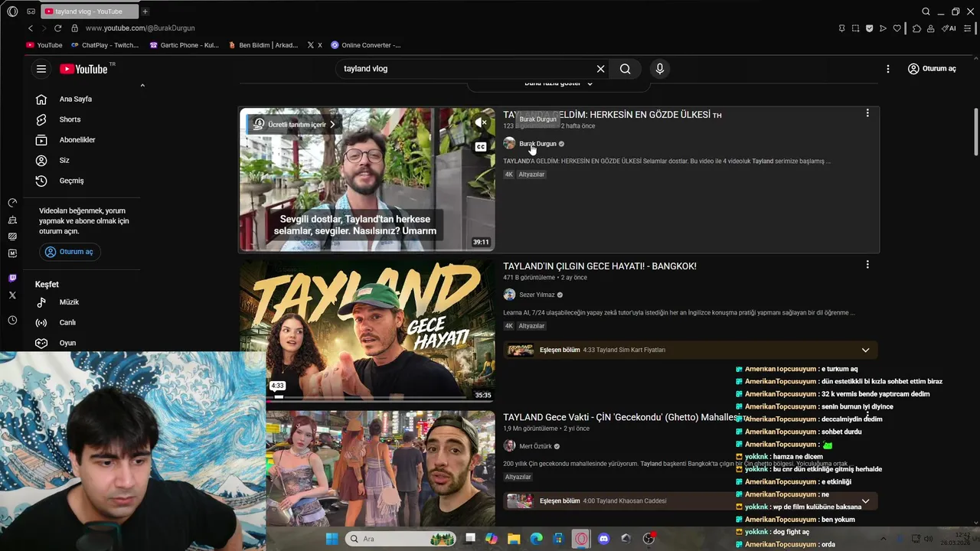This screenshot has height=551, width=980.
Task: Reload the page with the refresh icon
Action: pyautogui.click(x=57, y=28)
